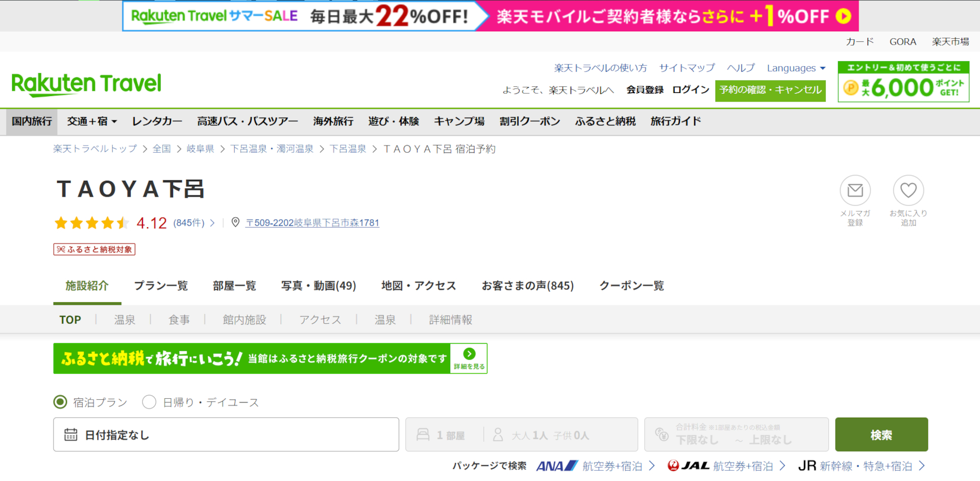Click the person icon in the guest selector
Image resolution: width=980 pixels, height=481 pixels.
498,435
